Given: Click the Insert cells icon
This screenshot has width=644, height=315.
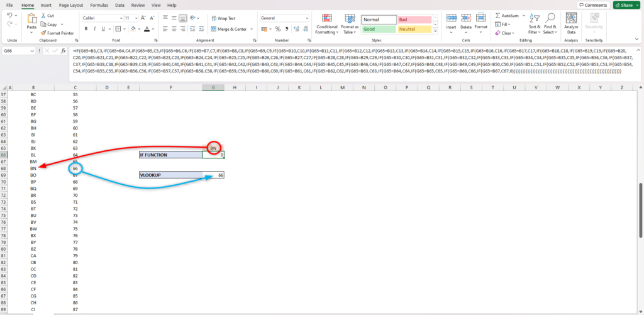Looking at the screenshot, I should 452,18.
